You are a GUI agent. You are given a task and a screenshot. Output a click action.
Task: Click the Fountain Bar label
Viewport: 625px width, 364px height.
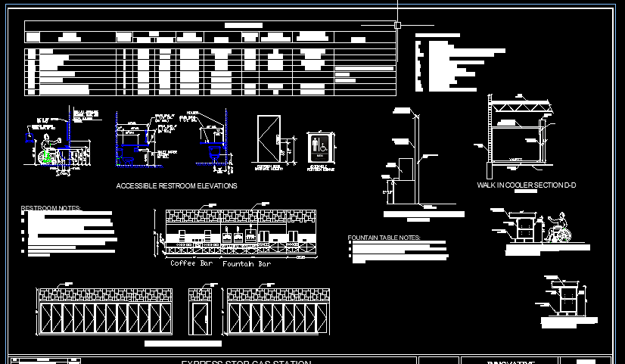[247, 264]
